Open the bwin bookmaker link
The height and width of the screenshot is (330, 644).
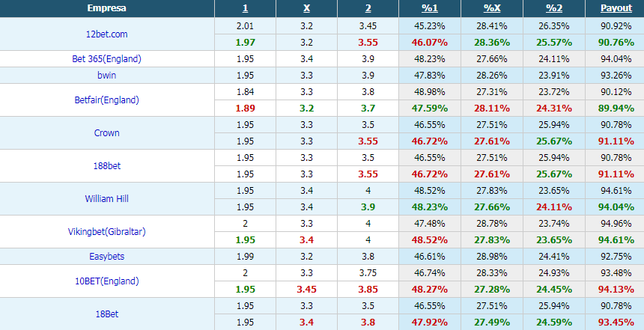[x=107, y=75]
